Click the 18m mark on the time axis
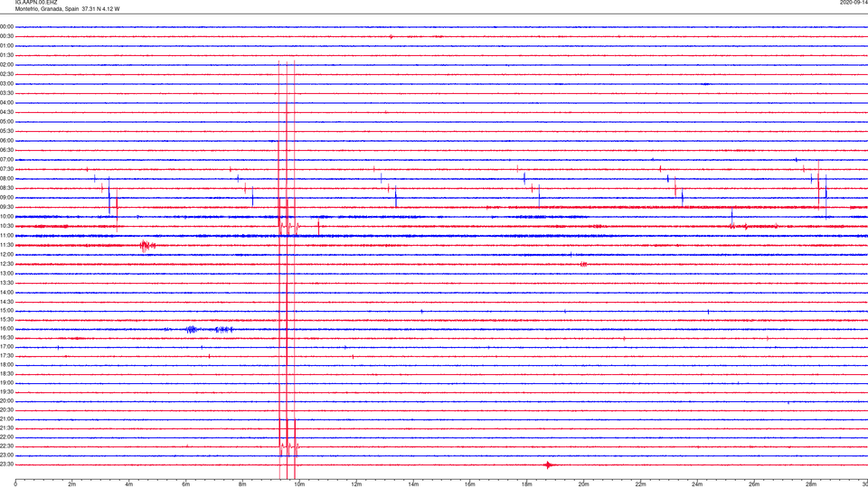 (526, 484)
